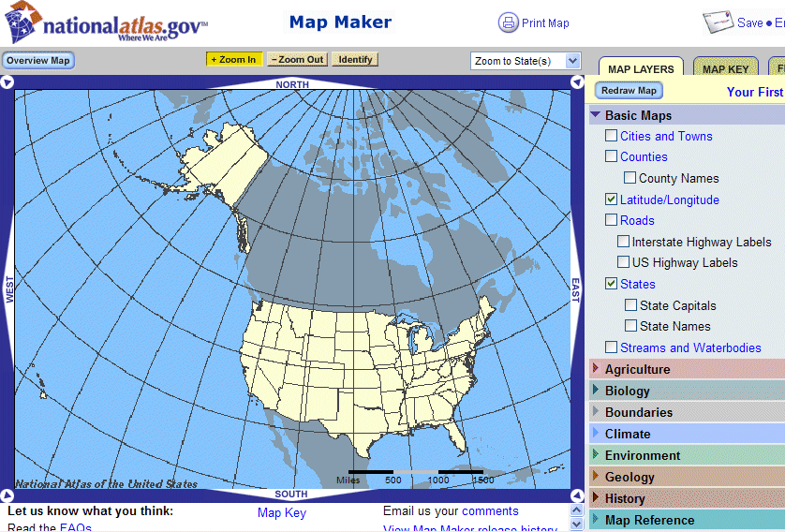Image resolution: width=785 pixels, height=532 pixels.
Task: Enable Streams and Waterbodies checkbox
Action: click(x=611, y=347)
